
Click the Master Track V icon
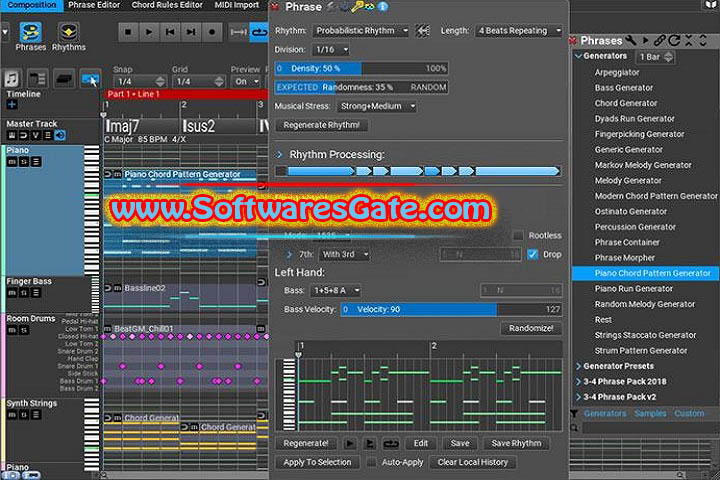[x=35, y=135]
